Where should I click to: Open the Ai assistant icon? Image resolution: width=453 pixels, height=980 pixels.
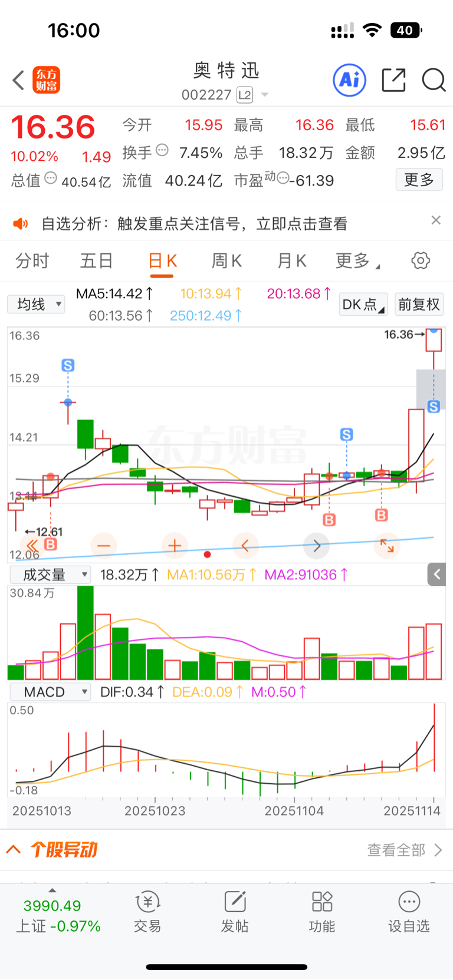tap(350, 80)
